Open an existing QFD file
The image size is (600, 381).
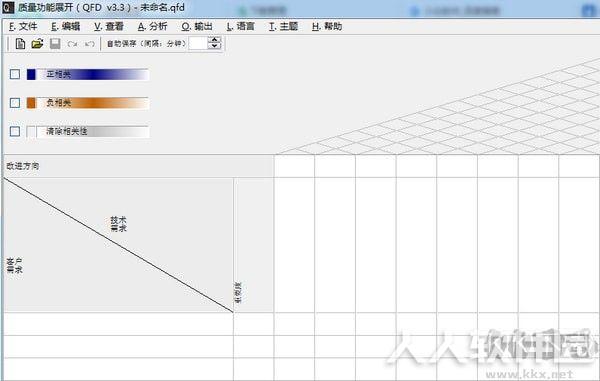(37, 44)
